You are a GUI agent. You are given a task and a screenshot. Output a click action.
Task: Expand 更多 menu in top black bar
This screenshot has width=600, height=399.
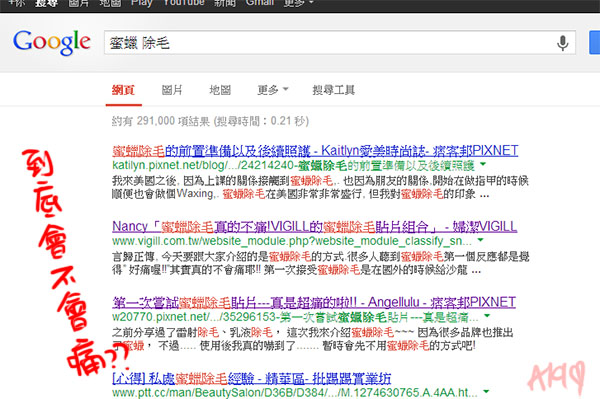click(298, 3)
